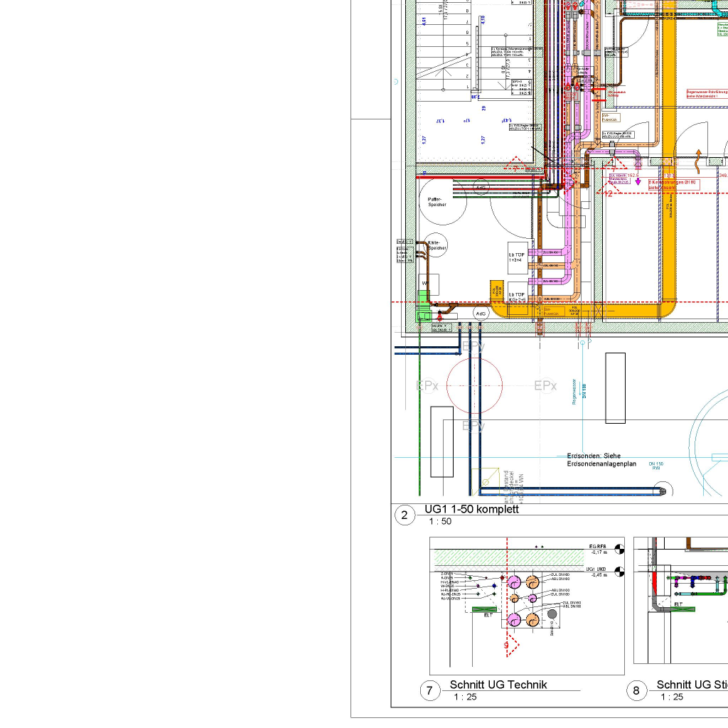Select the red section marker numbered 12
This screenshot has width=728, height=728.
click(x=605, y=191)
